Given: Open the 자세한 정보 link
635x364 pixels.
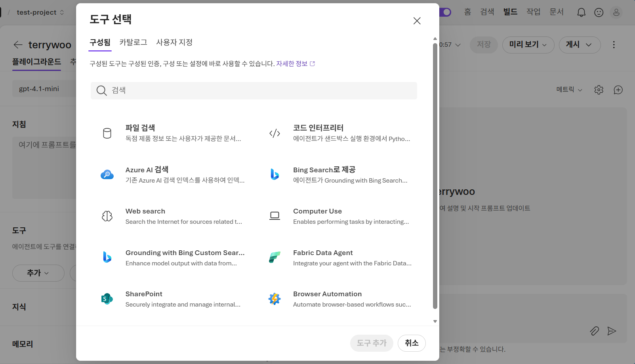Looking at the screenshot, I should point(293,63).
